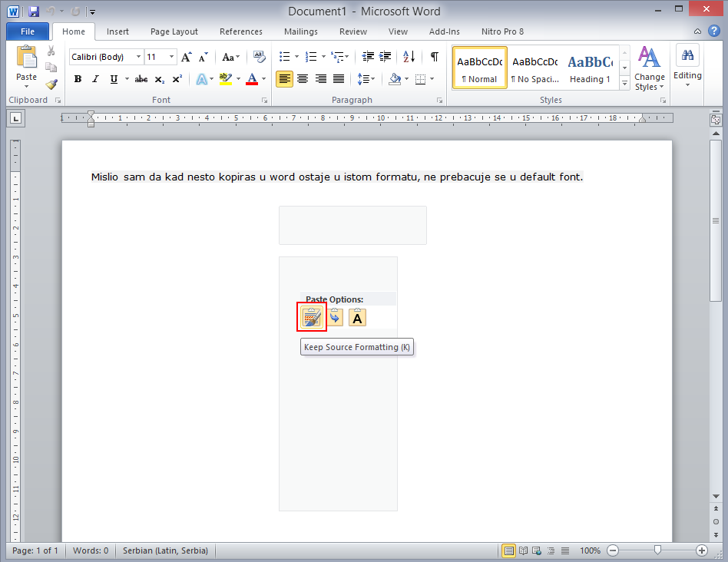Screen dimensions: 728x562
Task: Expand the Bullets list dropdown
Action: pyautogui.click(x=296, y=57)
